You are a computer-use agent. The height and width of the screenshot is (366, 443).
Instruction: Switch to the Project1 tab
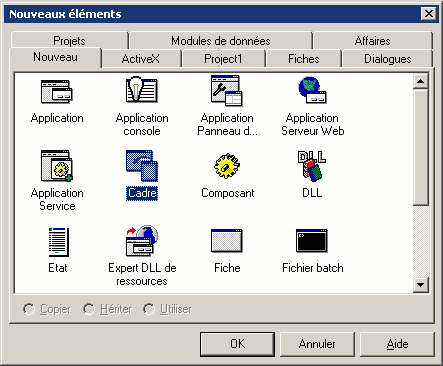pyautogui.click(x=223, y=59)
